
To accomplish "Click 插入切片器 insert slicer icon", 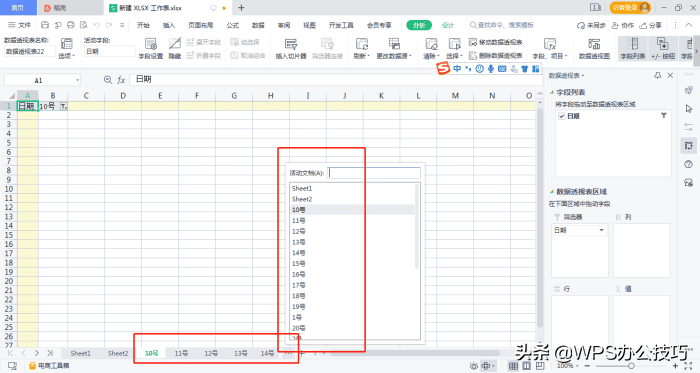I will click(x=291, y=48).
